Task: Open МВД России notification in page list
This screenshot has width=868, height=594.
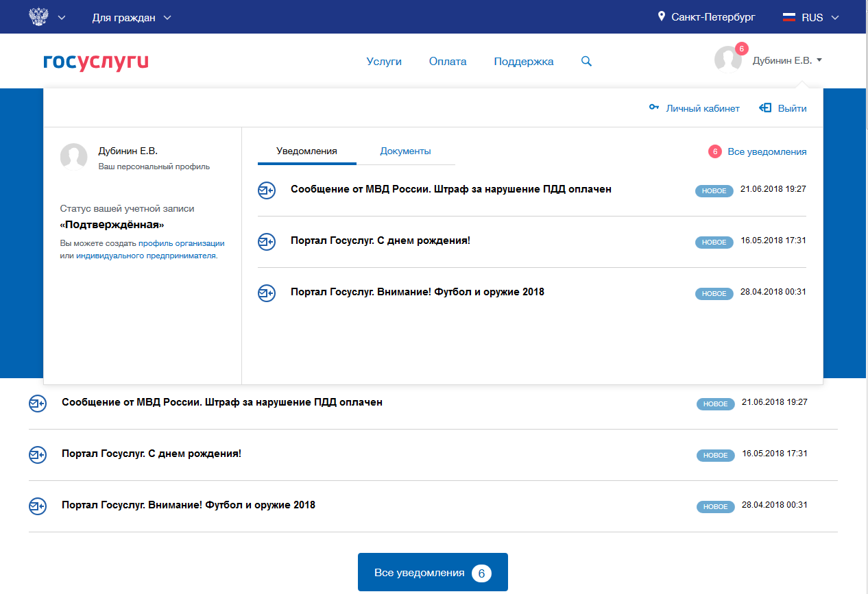Action: tap(221, 402)
